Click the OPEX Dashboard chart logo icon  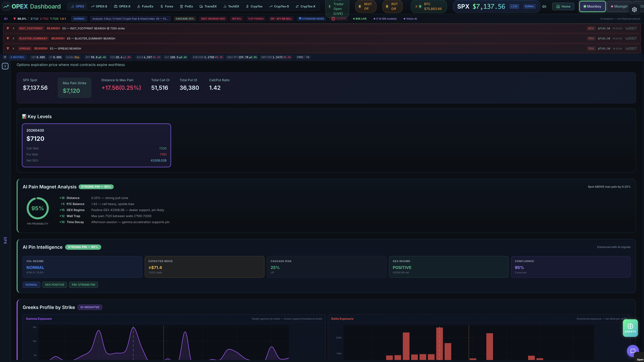[6, 7]
